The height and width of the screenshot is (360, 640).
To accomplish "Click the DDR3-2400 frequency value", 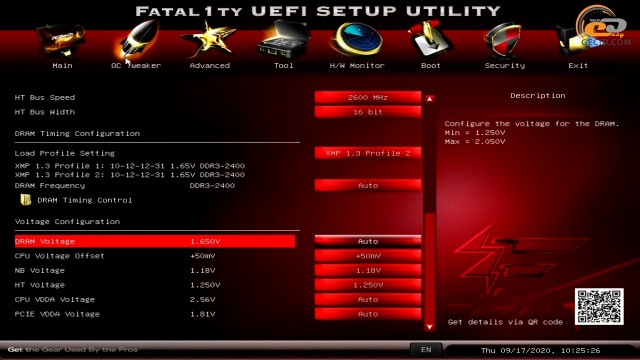I will tap(212, 185).
